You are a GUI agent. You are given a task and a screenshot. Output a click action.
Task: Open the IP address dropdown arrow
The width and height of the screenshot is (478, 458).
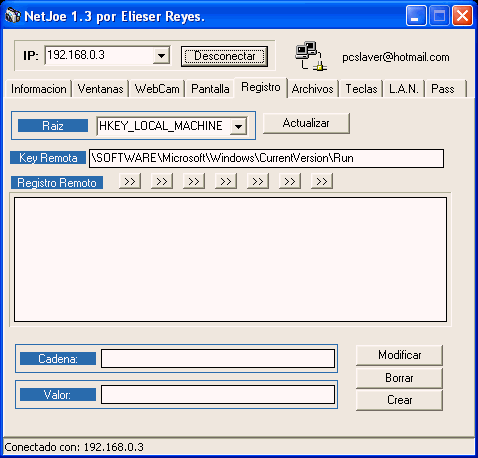click(161, 55)
